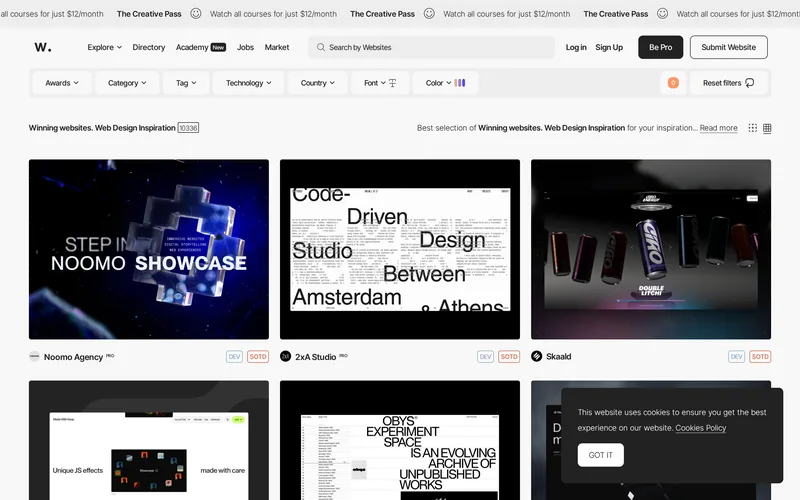Click the Font filter typography icon

392,83
